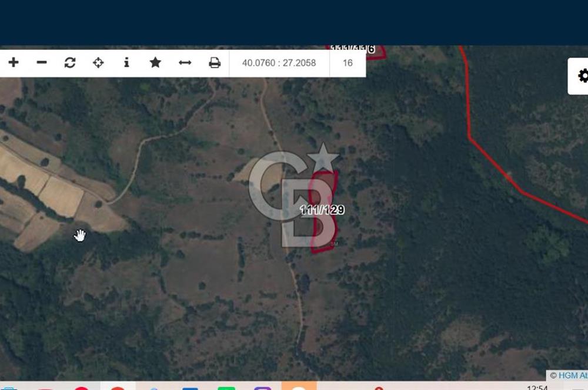Open the HGM Atlas attribution link
The width and height of the screenshot is (588, 390).
coord(573,375)
